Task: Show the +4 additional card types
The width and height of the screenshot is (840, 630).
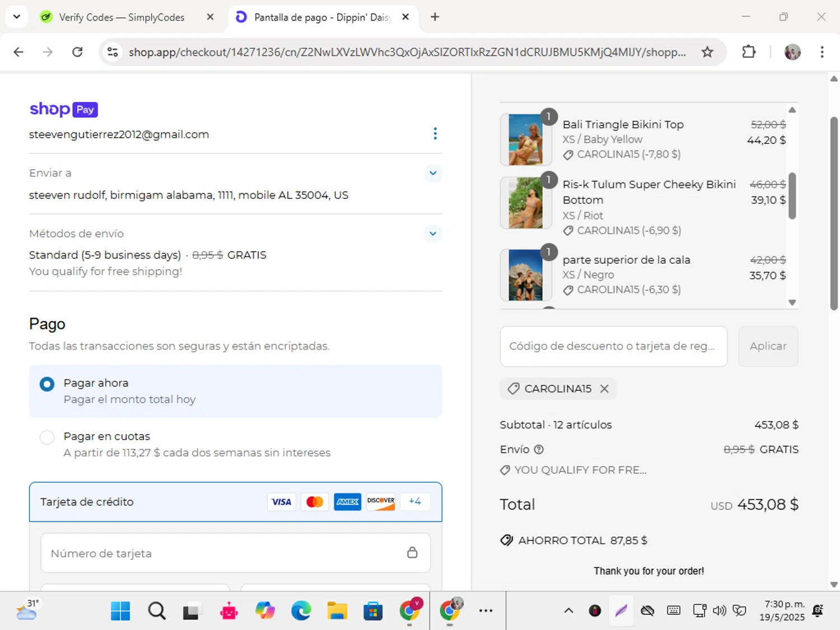Action: (415, 502)
